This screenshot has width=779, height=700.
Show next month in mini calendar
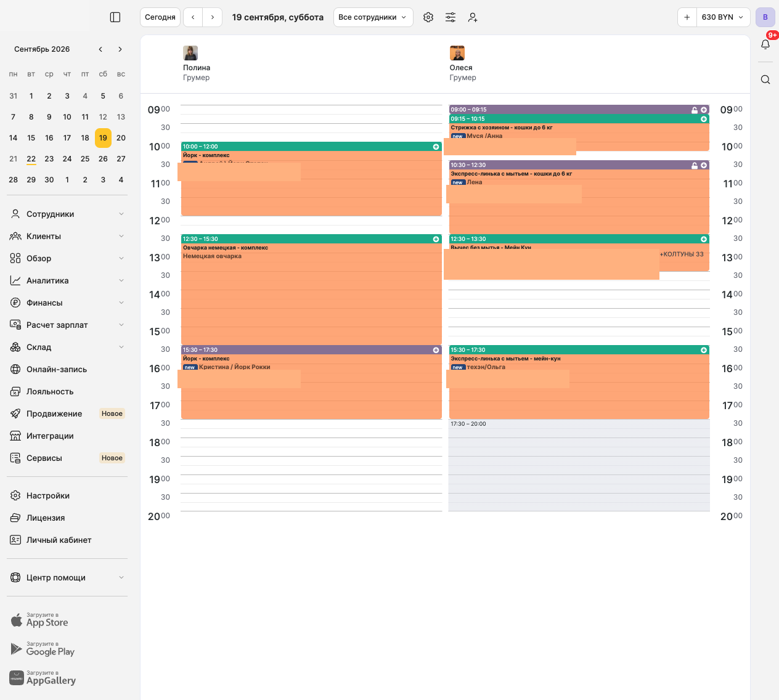(120, 49)
